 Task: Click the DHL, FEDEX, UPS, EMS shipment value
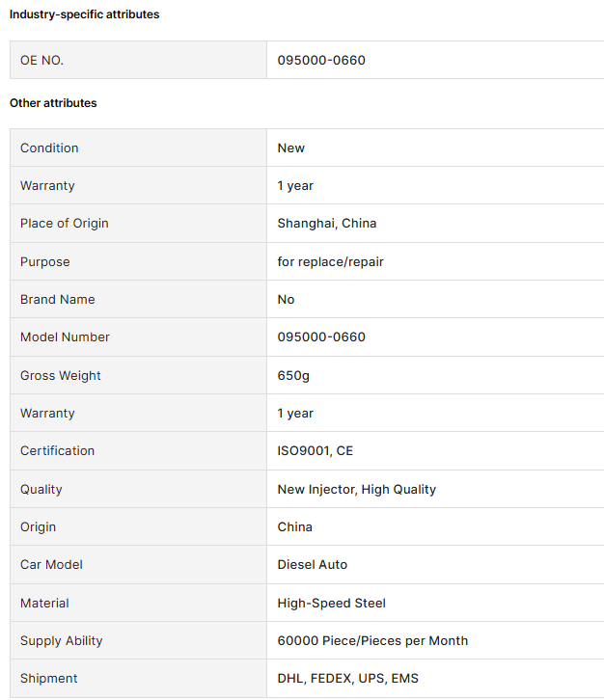[347, 679]
